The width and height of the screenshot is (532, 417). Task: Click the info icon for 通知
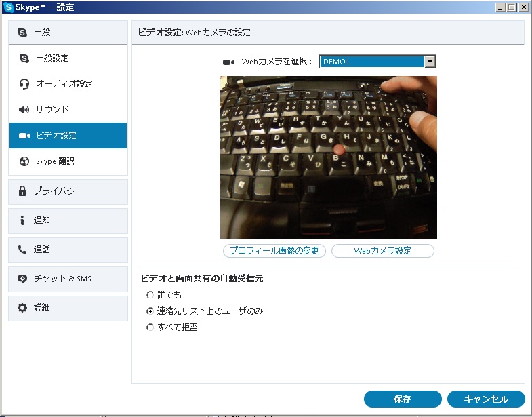tap(22, 220)
